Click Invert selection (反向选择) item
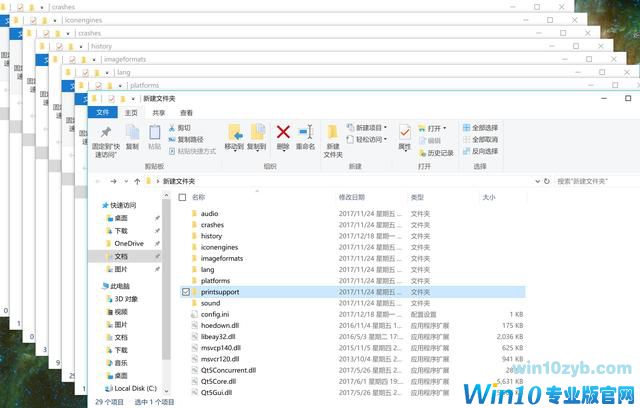The height and width of the screenshot is (408, 640). 480,151
